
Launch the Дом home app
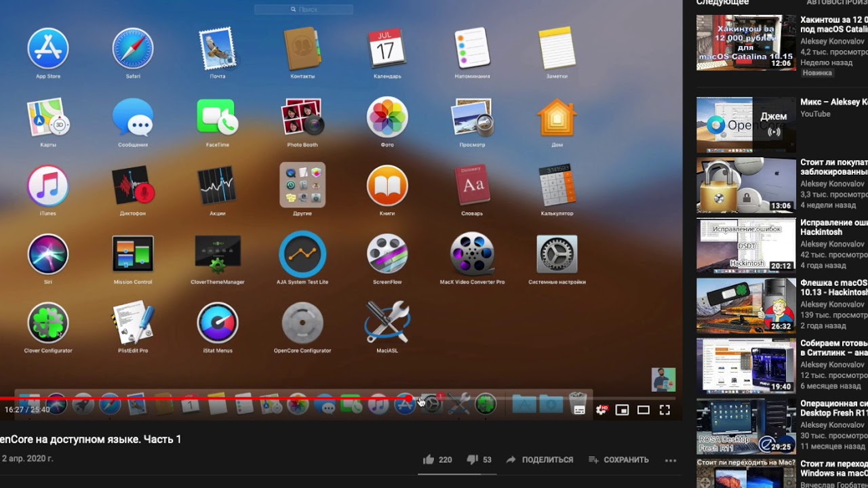[x=557, y=117]
